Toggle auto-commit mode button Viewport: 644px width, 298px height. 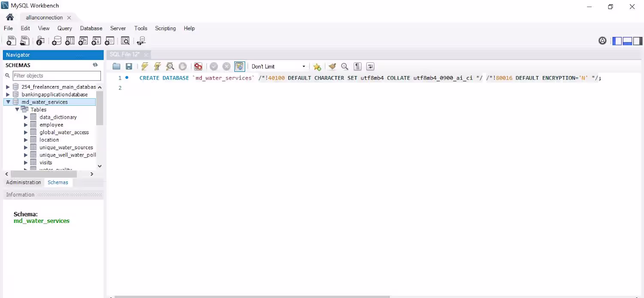point(240,66)
